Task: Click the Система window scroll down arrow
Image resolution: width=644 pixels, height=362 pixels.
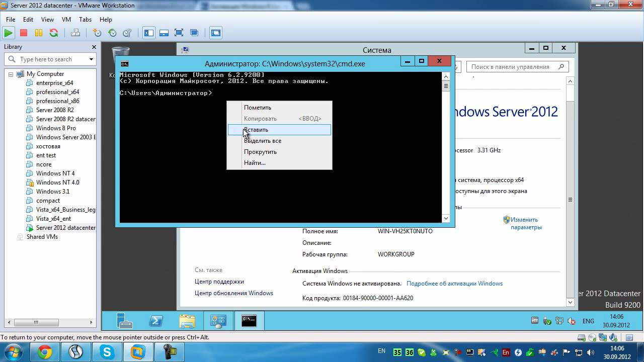Action: pos(570,302)
